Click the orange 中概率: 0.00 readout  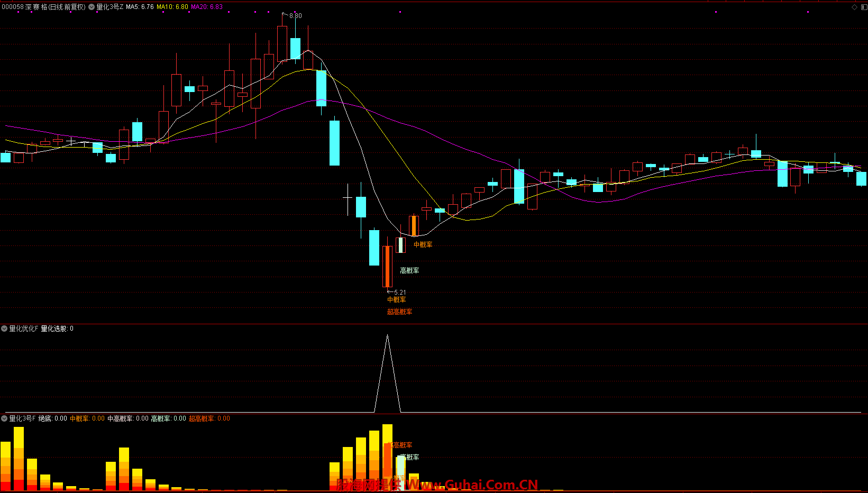point(87,418)
